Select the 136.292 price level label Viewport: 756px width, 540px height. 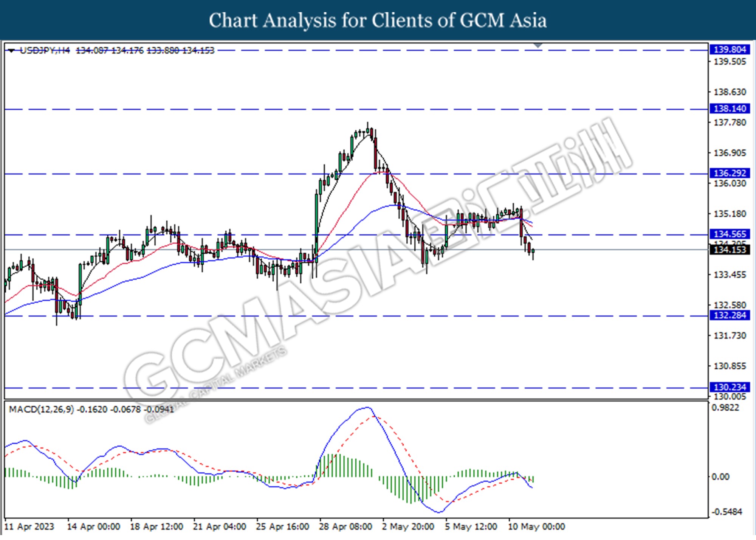[x=730, y=173]
